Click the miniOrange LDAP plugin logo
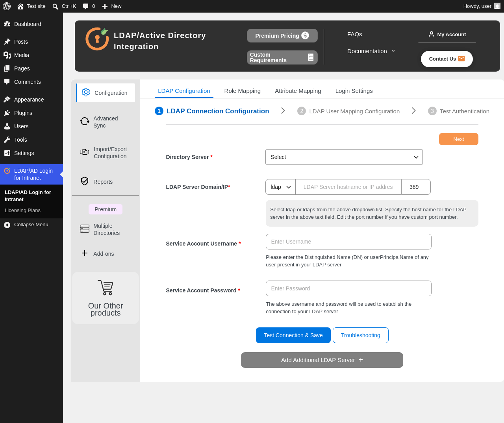 coord(97,39)
